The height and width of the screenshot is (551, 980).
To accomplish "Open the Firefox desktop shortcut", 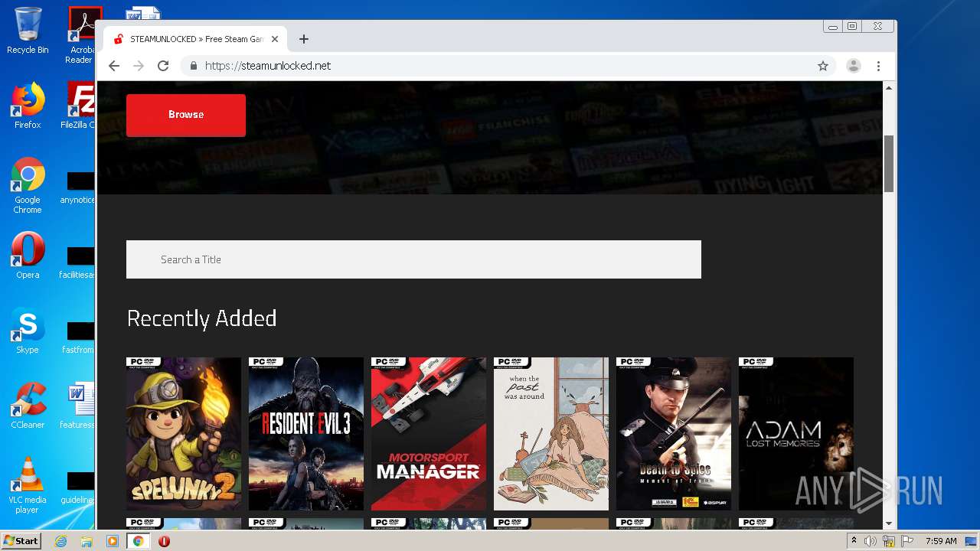I will tap(28, 106).
